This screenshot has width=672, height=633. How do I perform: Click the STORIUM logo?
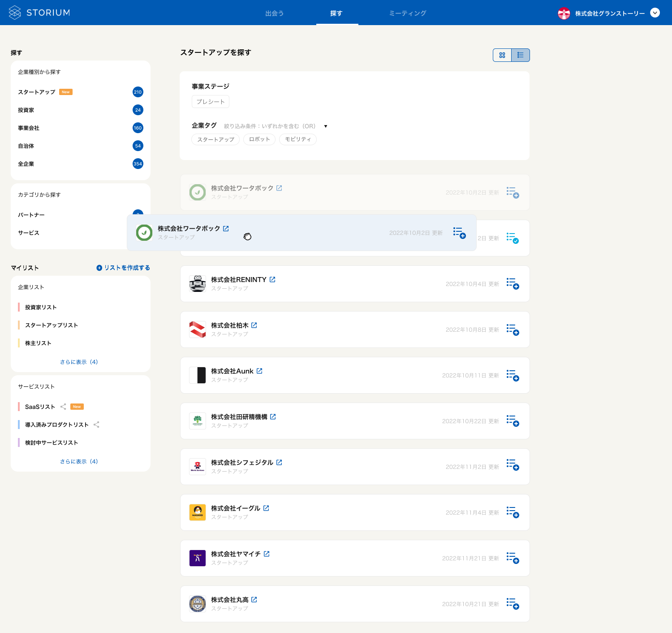pyautogui.click(x=39, y=13)
